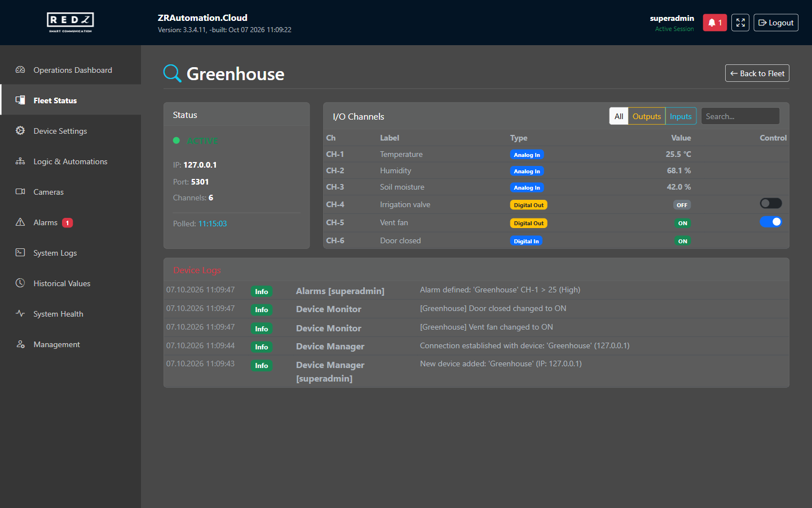The height and width of the screenshot is (508, 812).
Task: Click the Alarms warning triangle icon
Action: (x=20, y=222)
